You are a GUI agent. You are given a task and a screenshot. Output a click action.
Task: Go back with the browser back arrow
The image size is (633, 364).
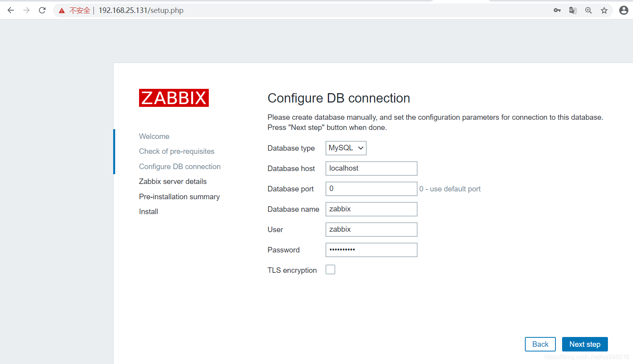click(11, 10)
